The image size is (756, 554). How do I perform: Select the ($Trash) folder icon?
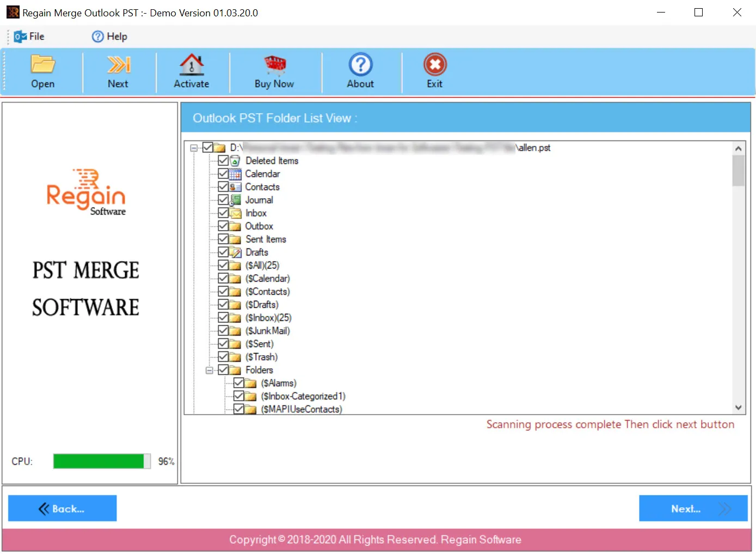[x=235, y=357]
